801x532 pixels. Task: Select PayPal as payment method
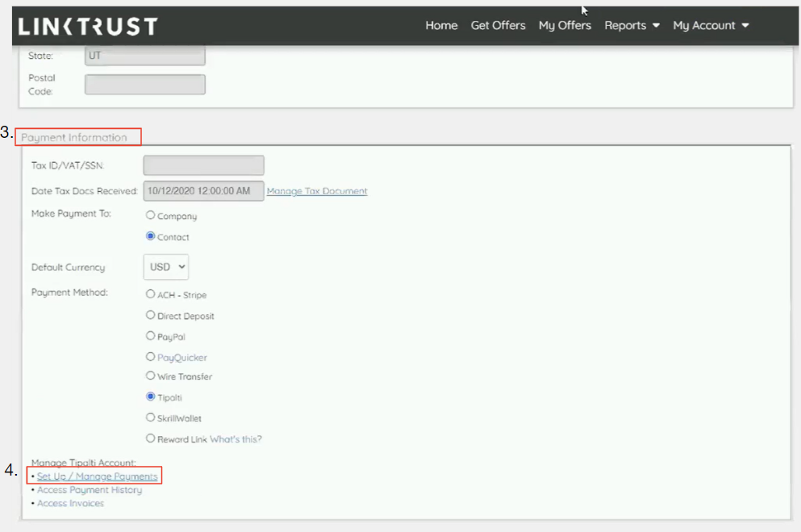pos(150,336)
